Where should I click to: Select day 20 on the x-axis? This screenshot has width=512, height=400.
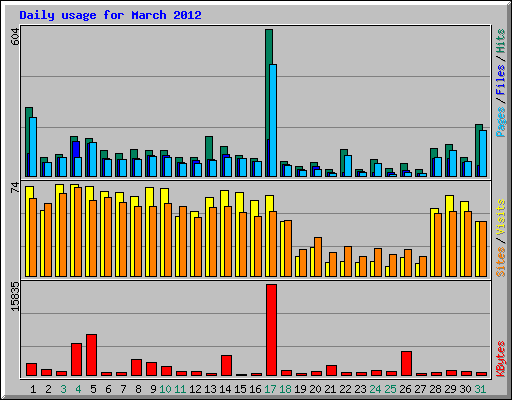pos(315,389)
